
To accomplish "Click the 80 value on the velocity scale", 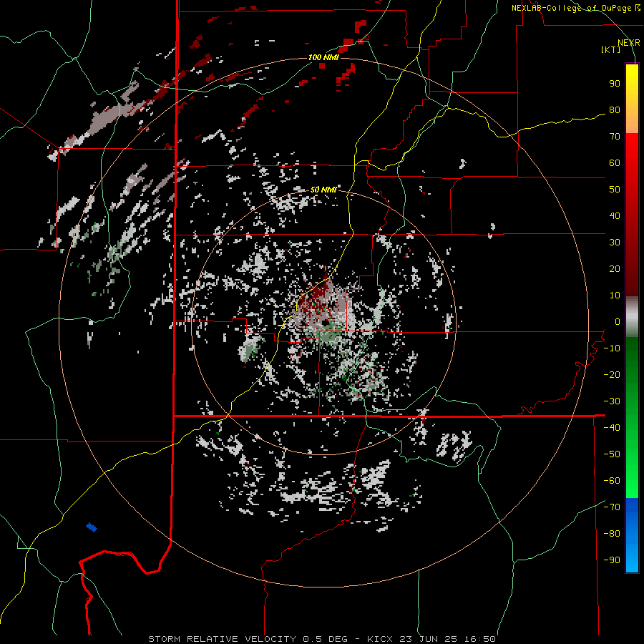I will [615, 109].
